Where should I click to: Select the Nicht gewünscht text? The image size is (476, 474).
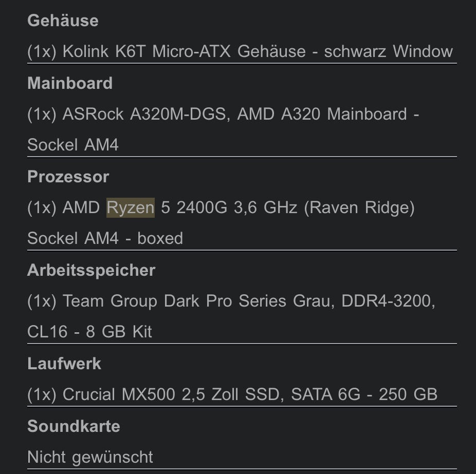click(x=90, y=457)
